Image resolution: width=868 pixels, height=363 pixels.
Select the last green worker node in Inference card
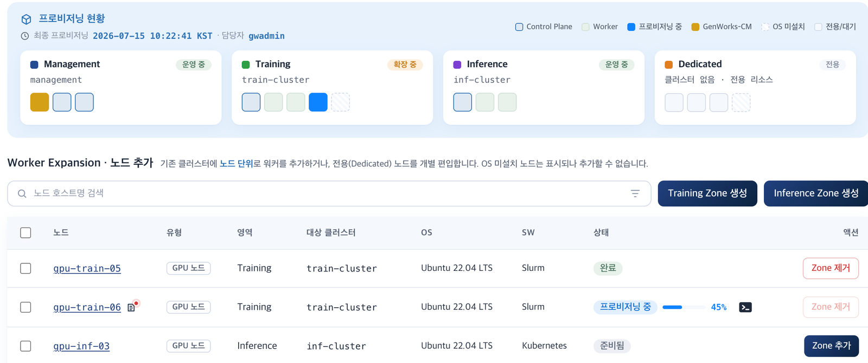click(x=507, y=102)
